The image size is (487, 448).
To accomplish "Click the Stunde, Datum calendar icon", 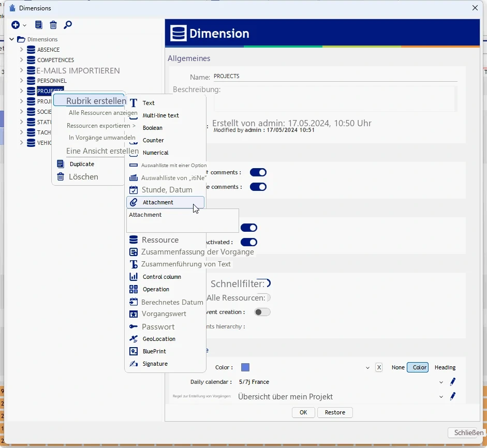I will coord(134,190).
